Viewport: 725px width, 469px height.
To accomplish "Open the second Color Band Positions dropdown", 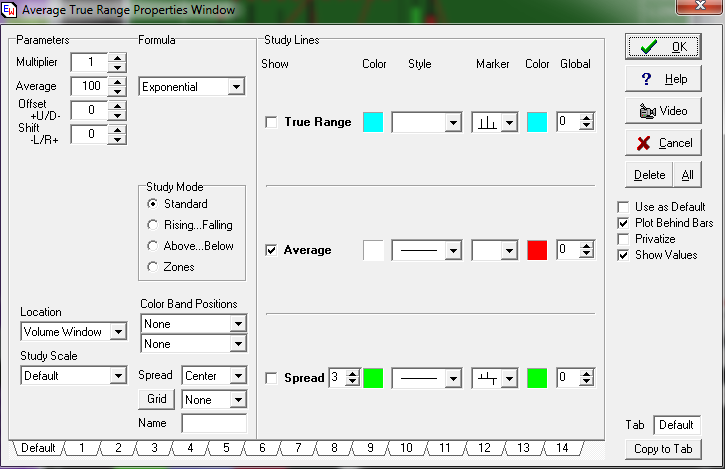I will pos(238,344).
